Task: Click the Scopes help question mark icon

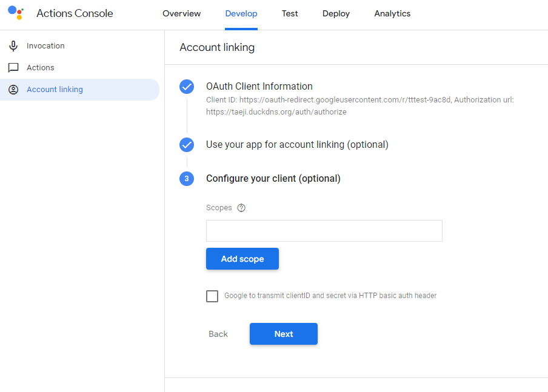Action: [241, 208]
